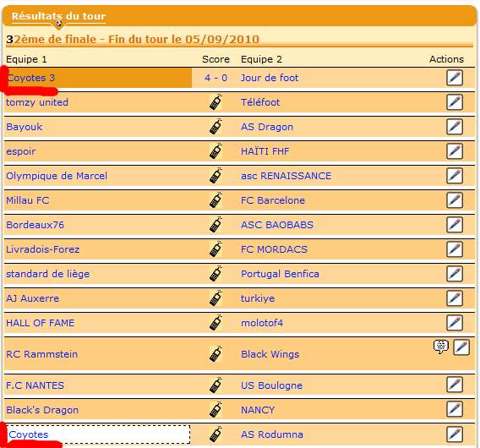
Task: Open the Jour de foot team link
Action: 270,78
